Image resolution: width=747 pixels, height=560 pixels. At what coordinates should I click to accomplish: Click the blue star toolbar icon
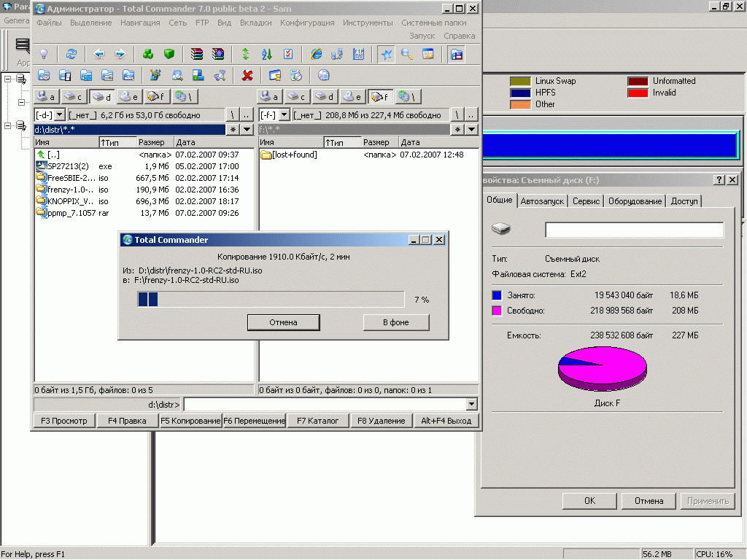pos(386,54)
